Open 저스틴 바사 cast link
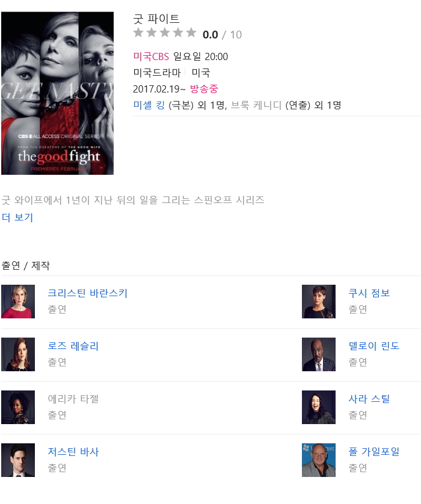Image resolution: width=421 pixels, height=504 pixels. (73, 452)
